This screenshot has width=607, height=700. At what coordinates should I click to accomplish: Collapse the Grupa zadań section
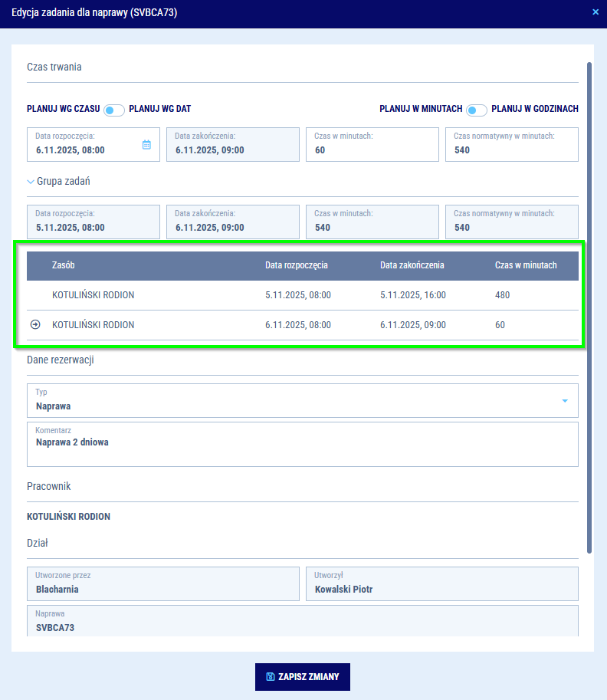31,182
